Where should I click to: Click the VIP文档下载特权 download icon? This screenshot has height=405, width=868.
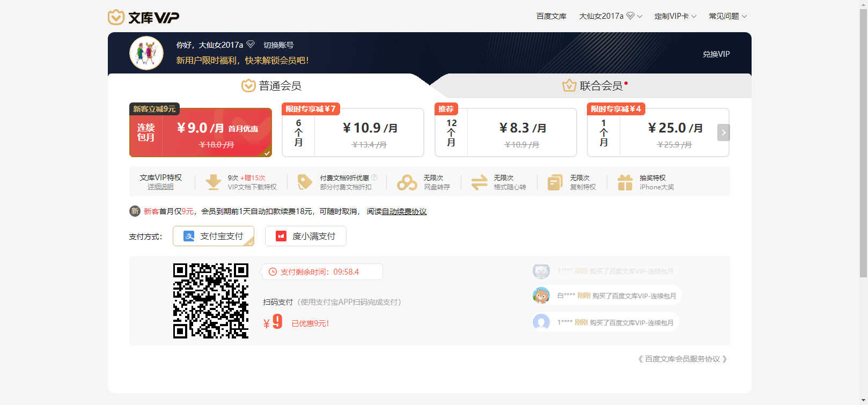point(214,182)
